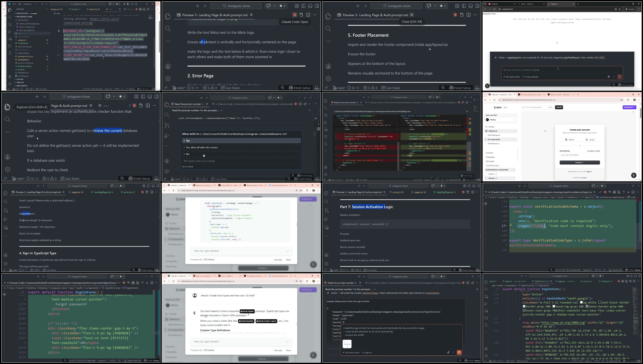
Task: Click image thumbnail attached in the Claude chat box
Action: click(x=347, y=344)
